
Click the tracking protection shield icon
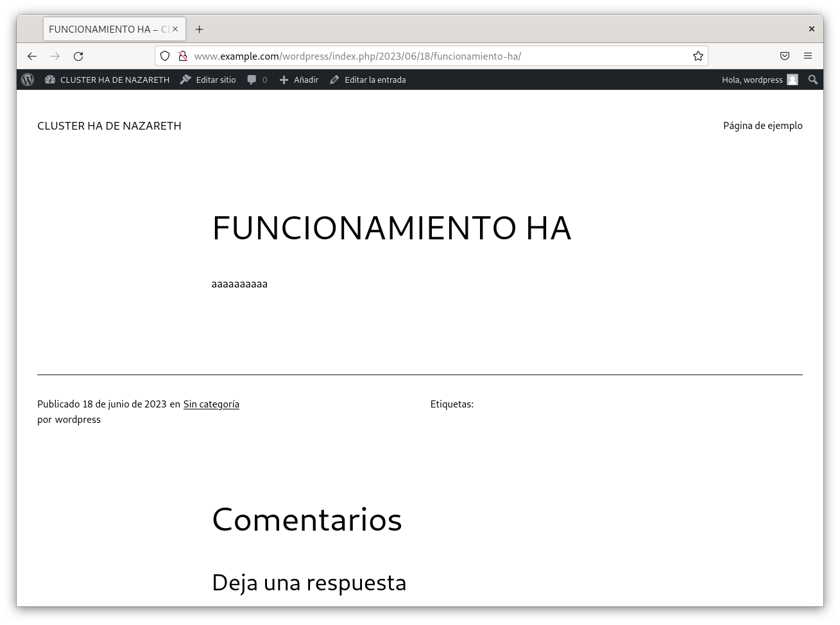pos(165,56)
